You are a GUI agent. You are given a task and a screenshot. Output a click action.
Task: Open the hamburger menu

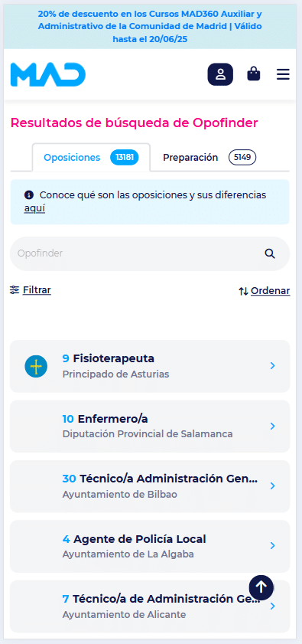283,74
